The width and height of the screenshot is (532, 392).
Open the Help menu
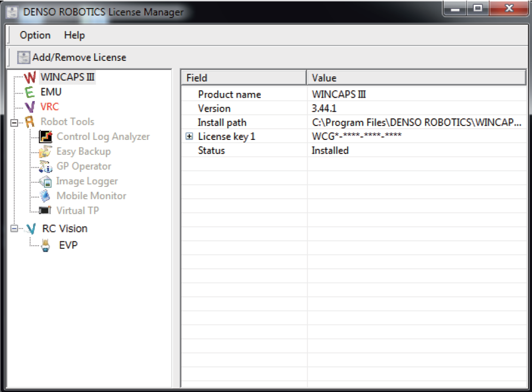(x=74, y=35)
